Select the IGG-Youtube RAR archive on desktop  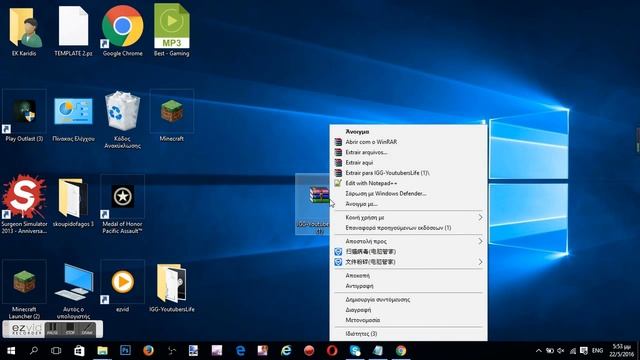point(313,204)
